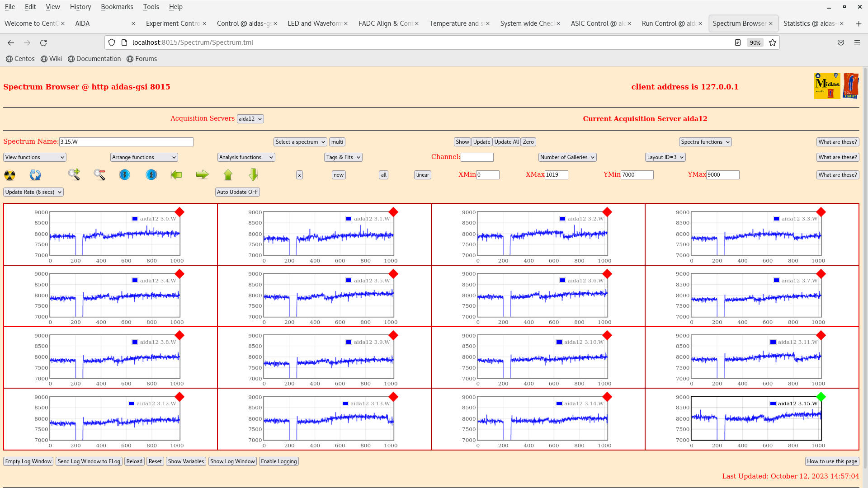Click the blue legend swatch of aida12 3.0.W
The height and width of the screenshot is (488, 868).
pos(135,219)
